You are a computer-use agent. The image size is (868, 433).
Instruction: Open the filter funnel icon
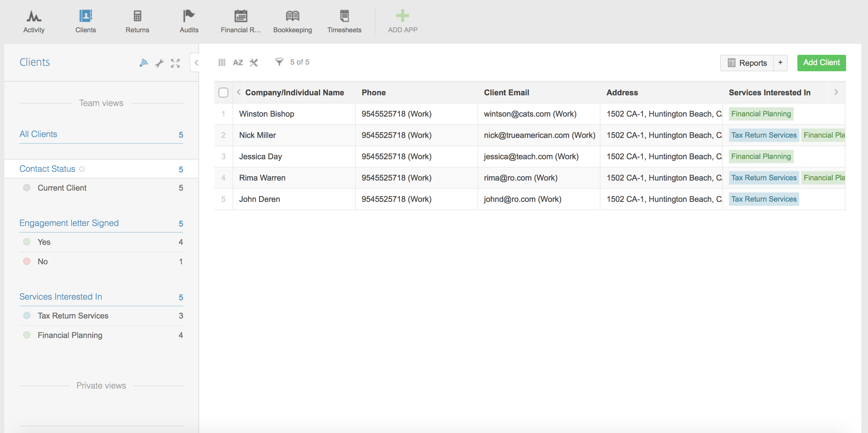(279, 62)
